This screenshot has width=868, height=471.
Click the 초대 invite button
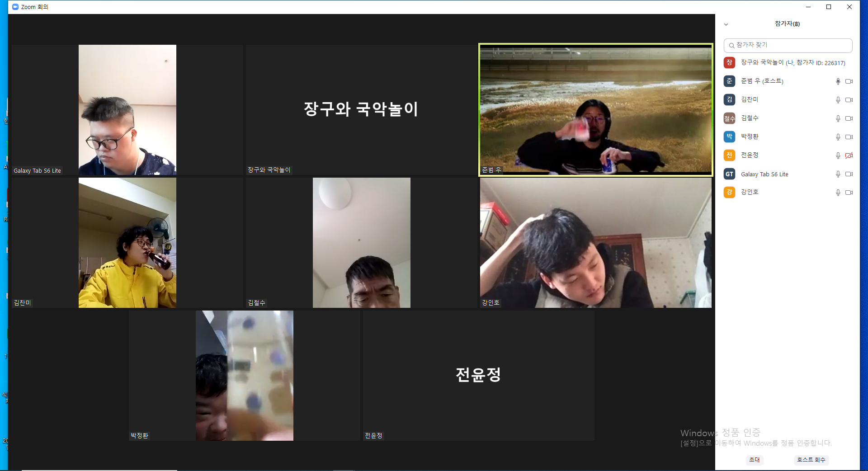(755, 460)
